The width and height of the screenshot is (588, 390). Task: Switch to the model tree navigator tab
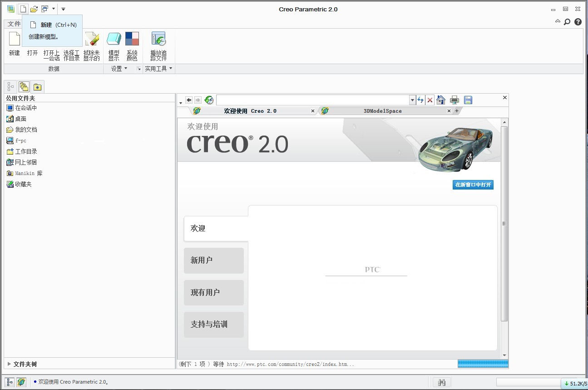coord(10,87)
